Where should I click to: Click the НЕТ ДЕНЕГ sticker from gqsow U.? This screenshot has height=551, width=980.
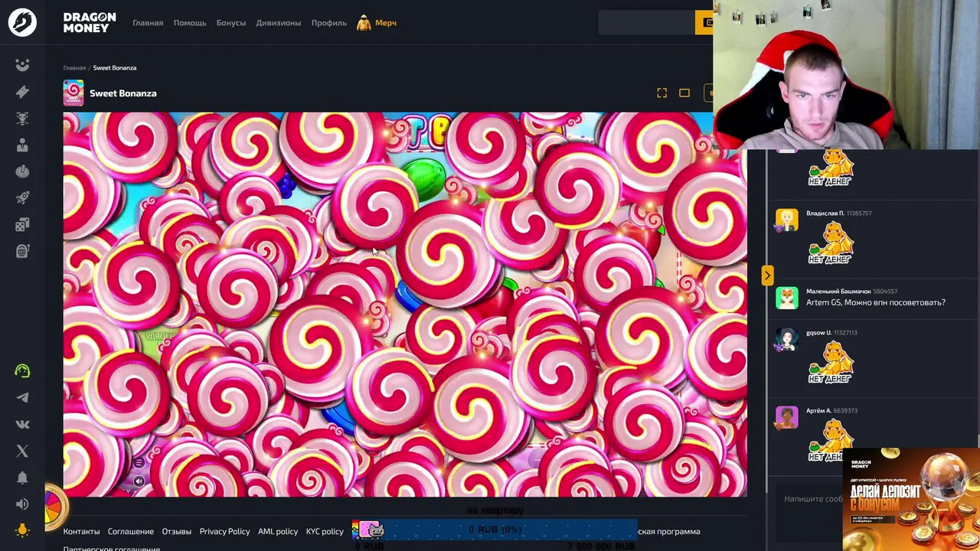click(830, 363)
